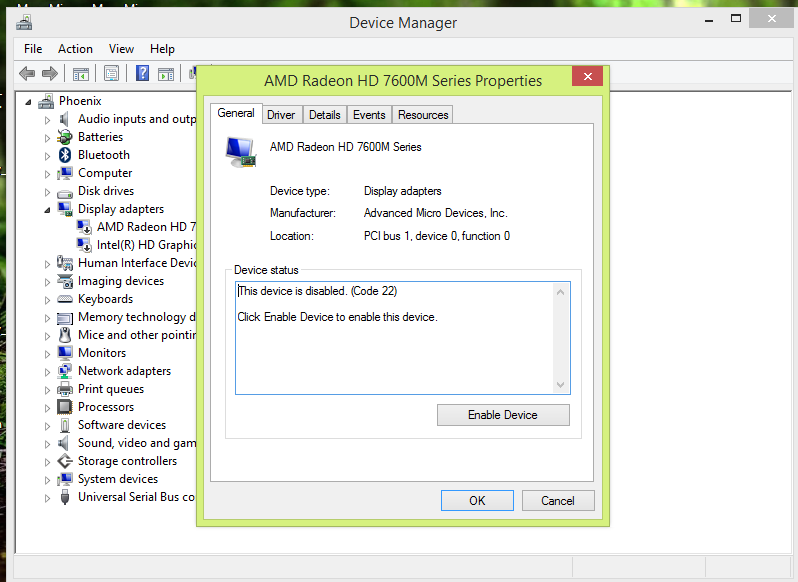Expand the Audio inputs and outputs node

tap(47, 120)
